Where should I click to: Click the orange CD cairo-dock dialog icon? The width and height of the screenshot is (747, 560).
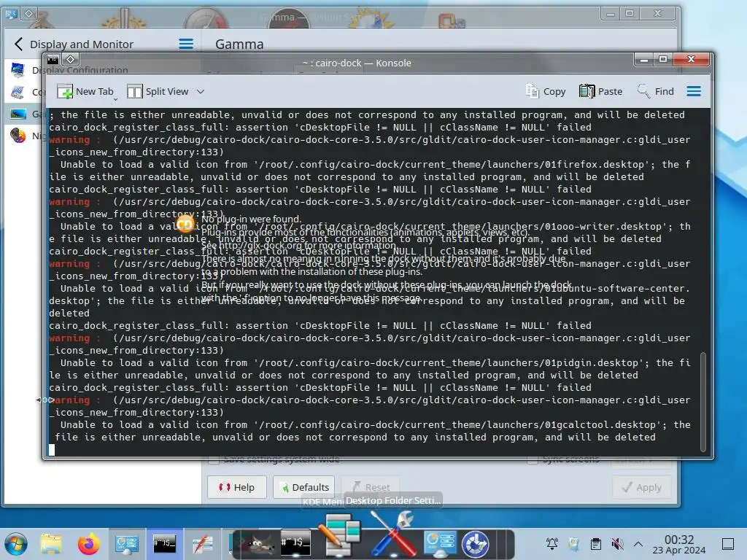185,225
